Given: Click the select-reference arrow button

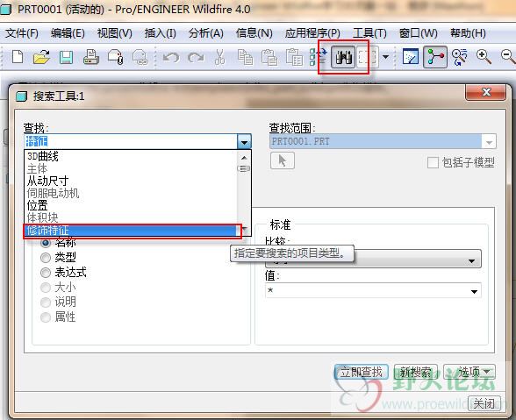Looking at the screenshot, I should 283,160.
